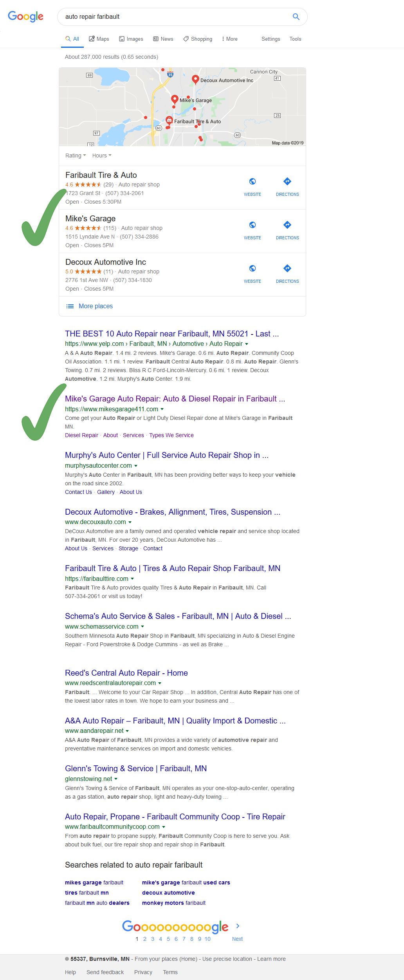
Task: Open the search Settings menu
Action: (271, 39)
